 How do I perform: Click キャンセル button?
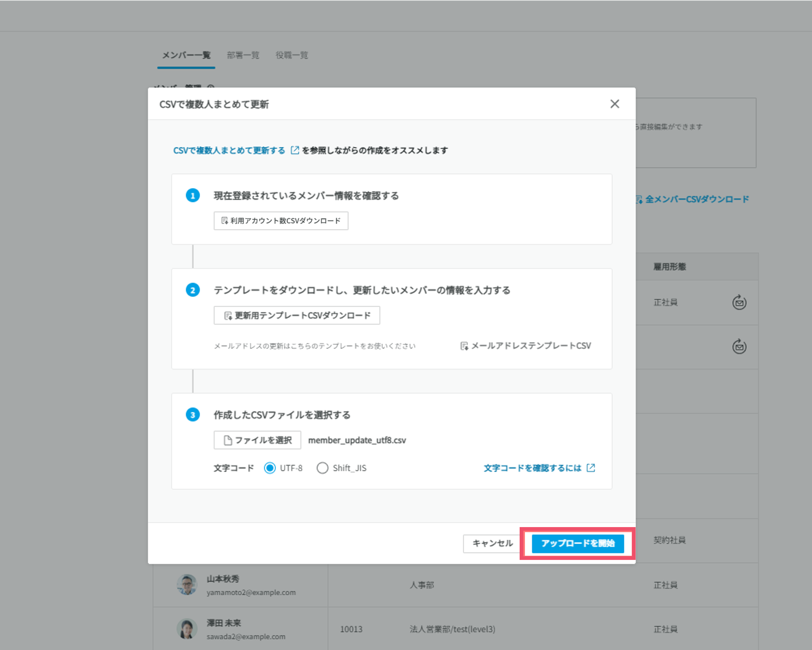coord(492,543)
